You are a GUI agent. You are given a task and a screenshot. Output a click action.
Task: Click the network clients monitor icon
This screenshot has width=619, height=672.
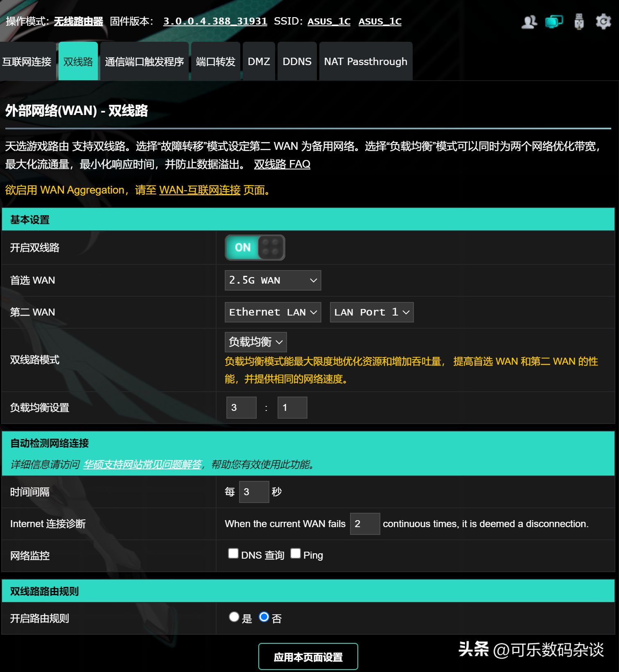point(554,22)
